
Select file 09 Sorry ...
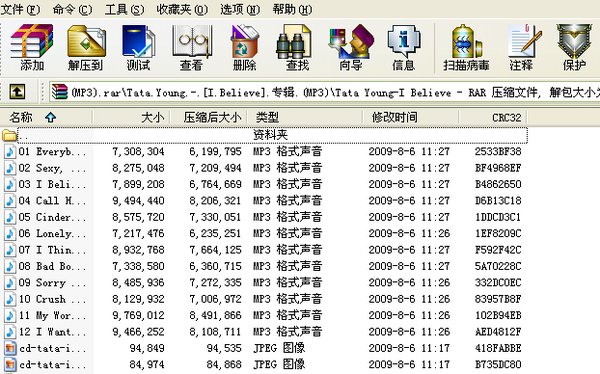pos(52,283)
